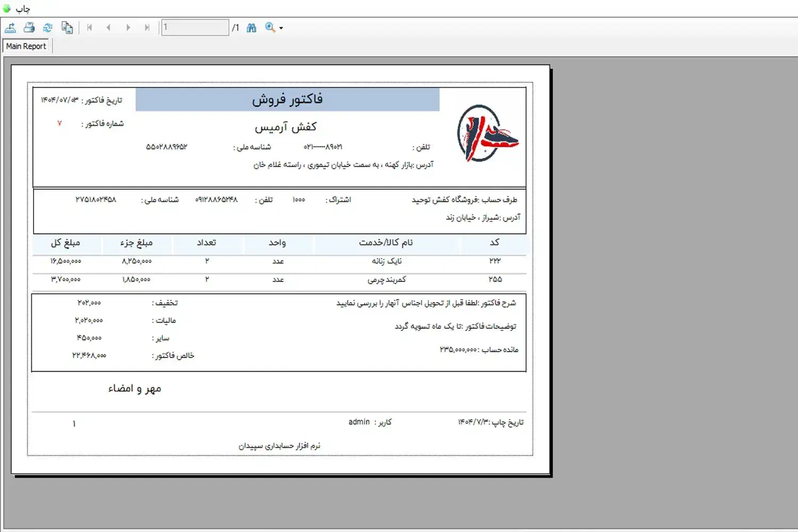
Task: Click the seller address 'بازار کهنه' line
Action: (344, 165)
